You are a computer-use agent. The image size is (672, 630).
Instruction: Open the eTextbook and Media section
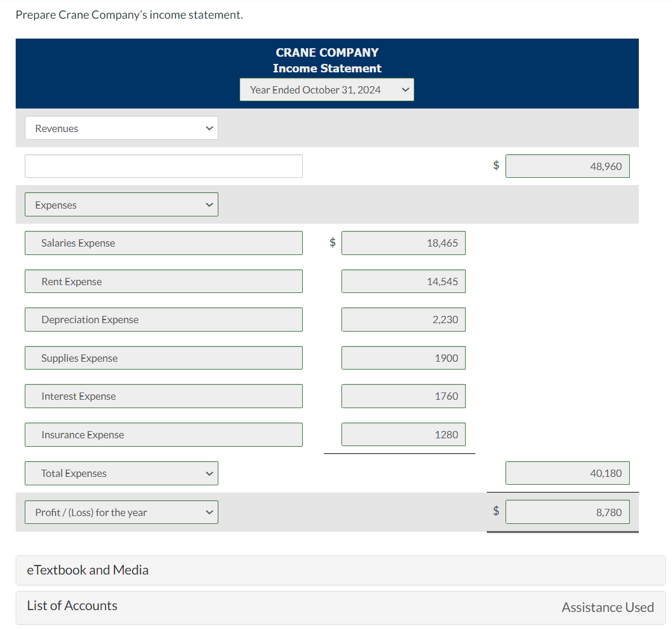341,570
